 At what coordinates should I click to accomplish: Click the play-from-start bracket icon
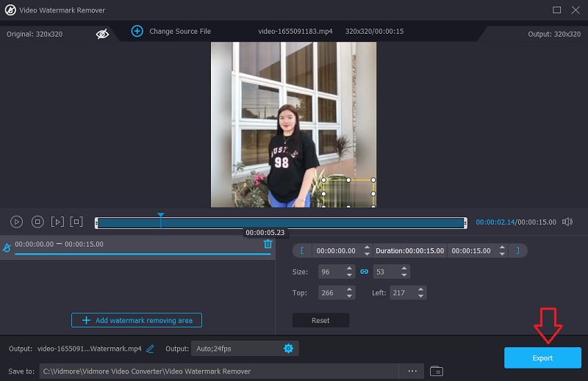click(57, 222)
